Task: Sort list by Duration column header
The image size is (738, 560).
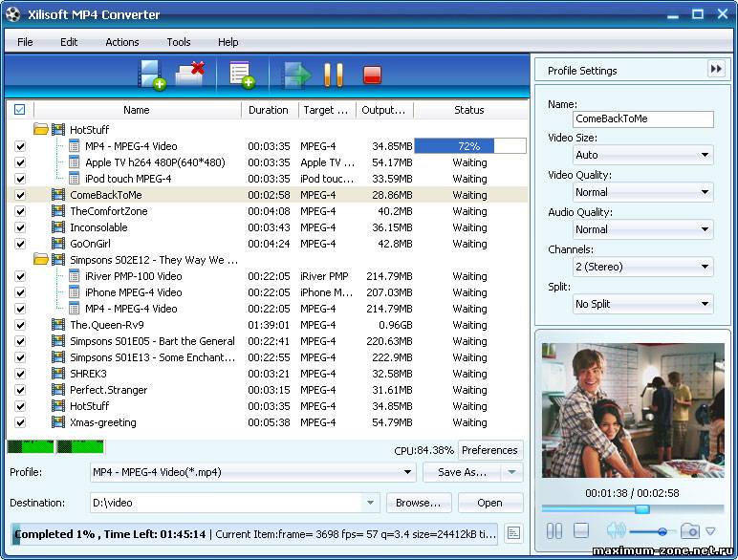Action: coord(270,110)
